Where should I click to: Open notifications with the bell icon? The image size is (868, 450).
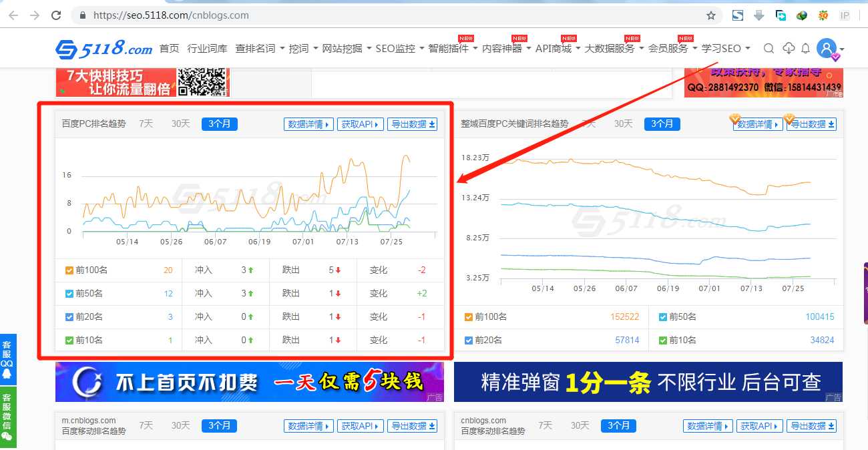(806, 48)
